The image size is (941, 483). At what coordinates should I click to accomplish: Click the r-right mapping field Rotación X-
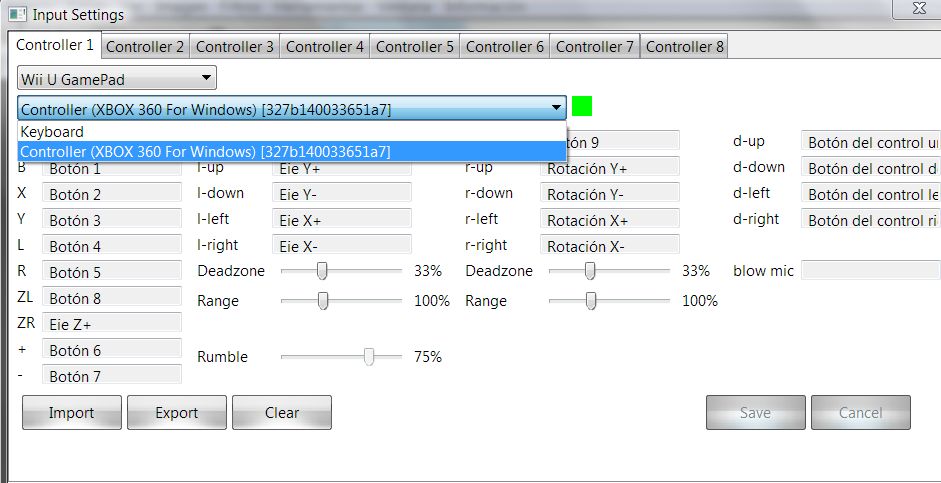pyautogui.click(x=610, y=246)
